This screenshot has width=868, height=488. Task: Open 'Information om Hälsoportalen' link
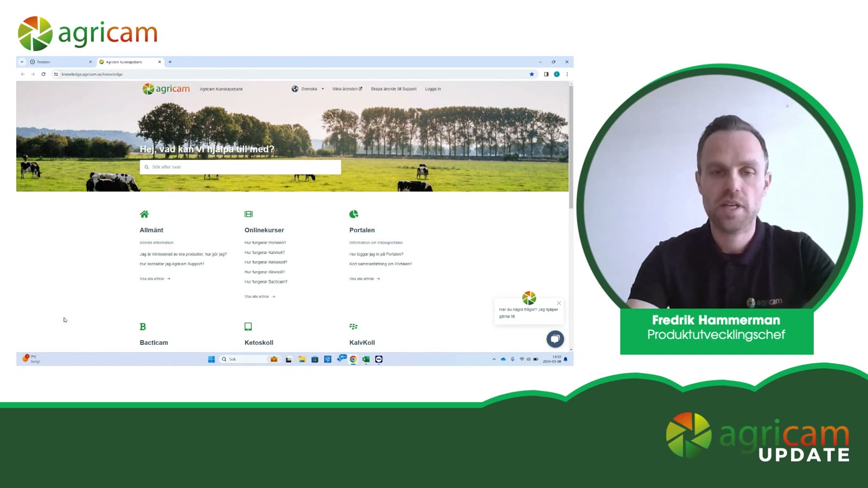coord(376,243)
